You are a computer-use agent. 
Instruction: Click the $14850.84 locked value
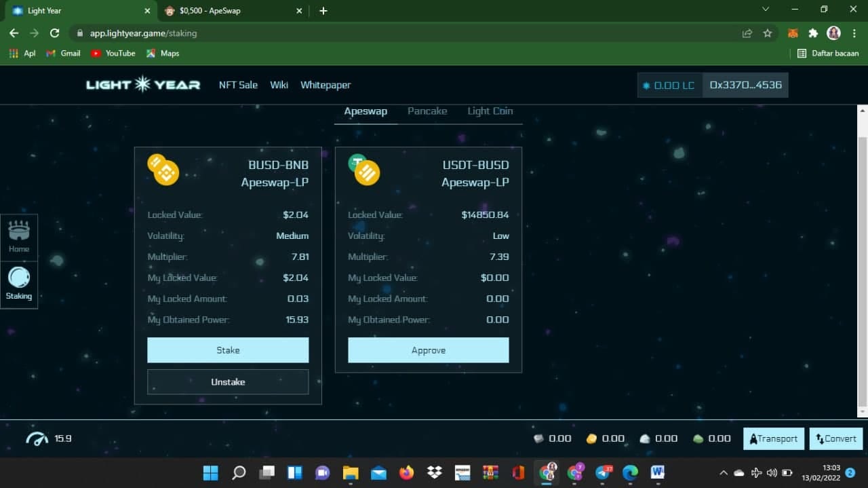[x=486, y=215]
